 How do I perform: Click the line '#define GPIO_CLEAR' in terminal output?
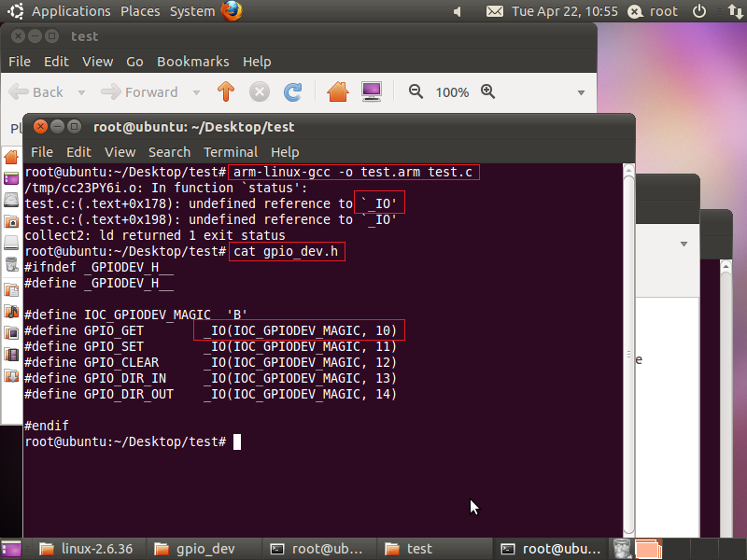(x=210, y=362)
